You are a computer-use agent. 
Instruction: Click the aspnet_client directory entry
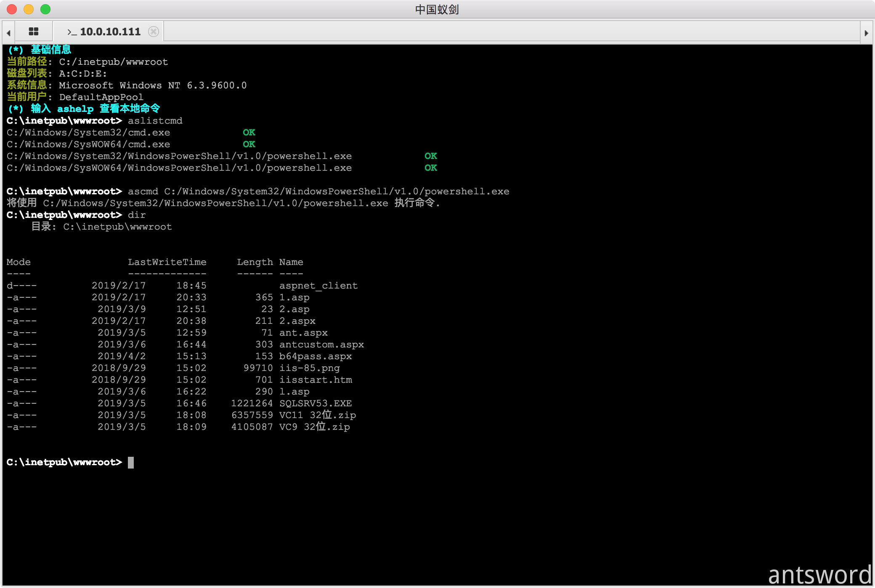[318, 286]
